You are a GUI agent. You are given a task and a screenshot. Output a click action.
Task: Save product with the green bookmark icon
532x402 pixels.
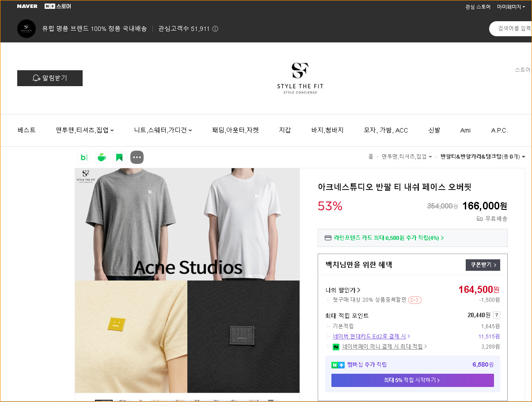coord(119,157)
